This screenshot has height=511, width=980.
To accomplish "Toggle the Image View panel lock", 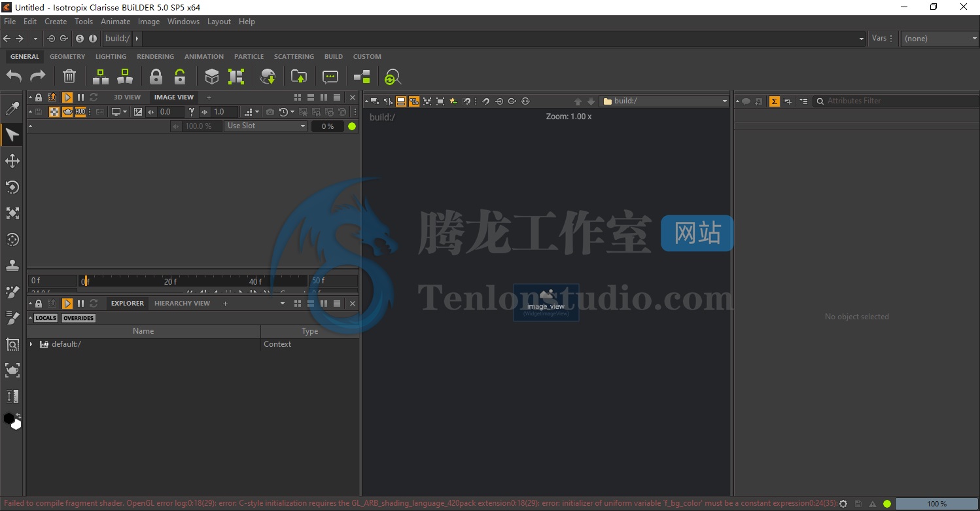I will coord(39,97).
